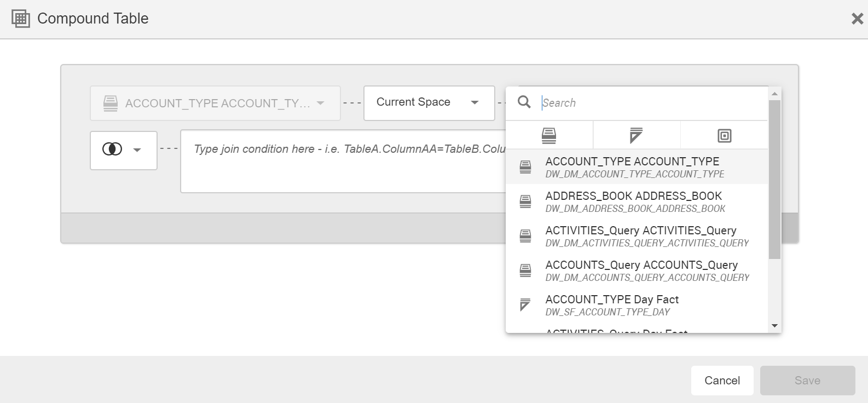Image resolution: width=868 pixels, height=403 pixels.
Task: Filter list by compound objects icon
Action: [x=724, y=135]
